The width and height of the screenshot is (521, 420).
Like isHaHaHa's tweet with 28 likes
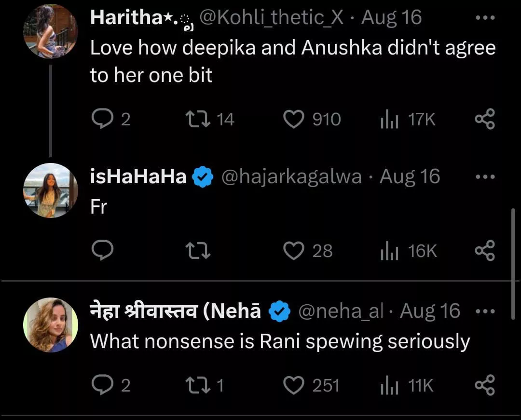click(x=293, y=251)
